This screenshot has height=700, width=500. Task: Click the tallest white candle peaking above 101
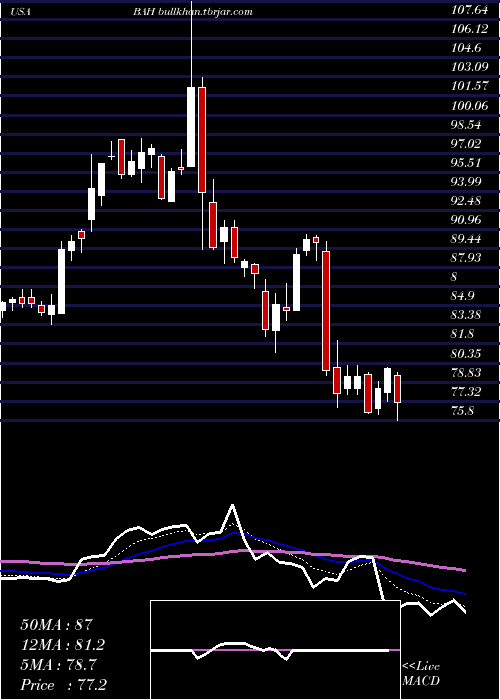pyautogui.click(x=191, y=127)
